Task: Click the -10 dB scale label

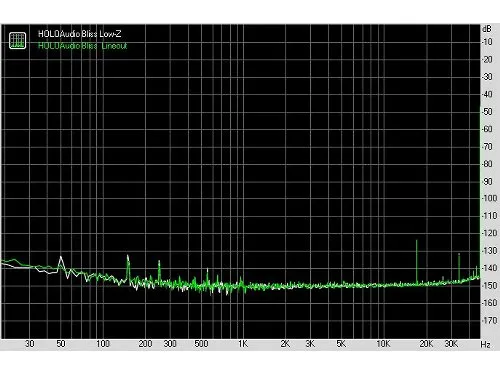Action: pos(488,42)
